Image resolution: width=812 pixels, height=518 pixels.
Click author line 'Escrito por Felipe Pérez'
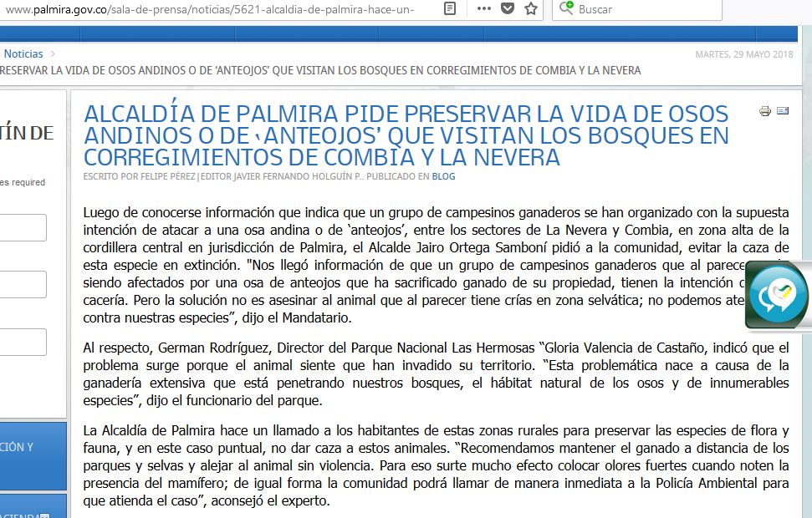[x=140, y=176]
